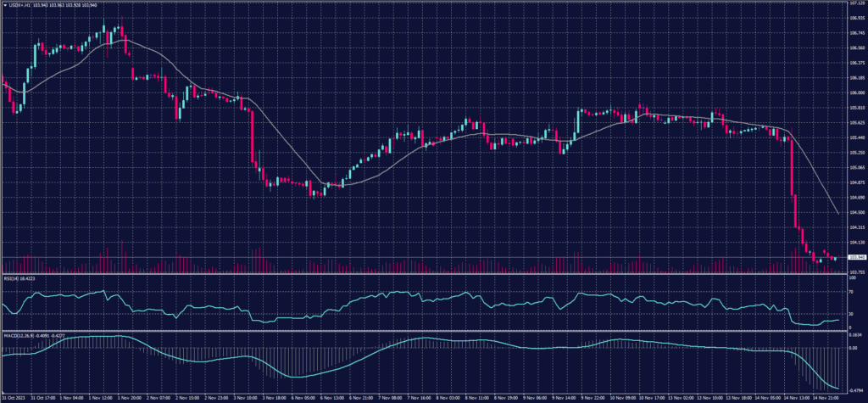Click the current price tag 103.940
The width and height of the screenshot is (868, 403).
[856, 257]
